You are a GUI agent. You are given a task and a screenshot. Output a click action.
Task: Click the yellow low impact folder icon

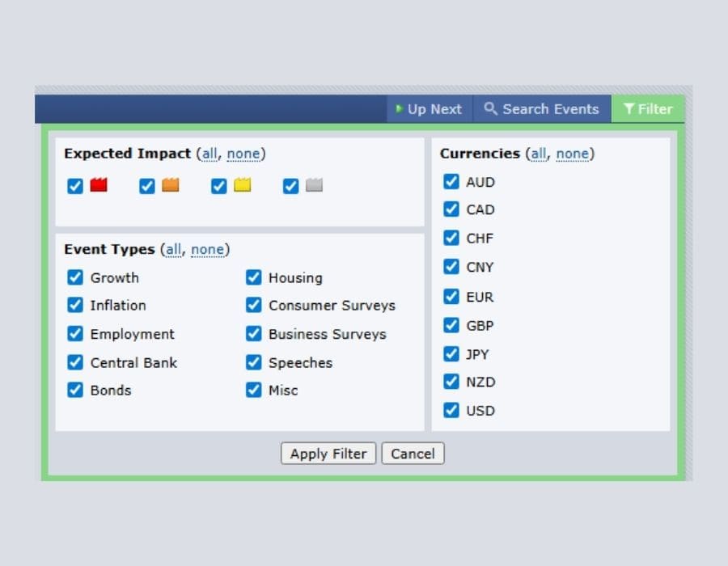tap(243, 184)
